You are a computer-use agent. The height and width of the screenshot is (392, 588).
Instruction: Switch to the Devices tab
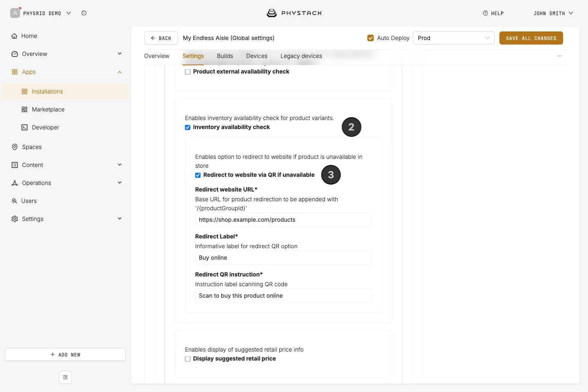tap(257, 56)
